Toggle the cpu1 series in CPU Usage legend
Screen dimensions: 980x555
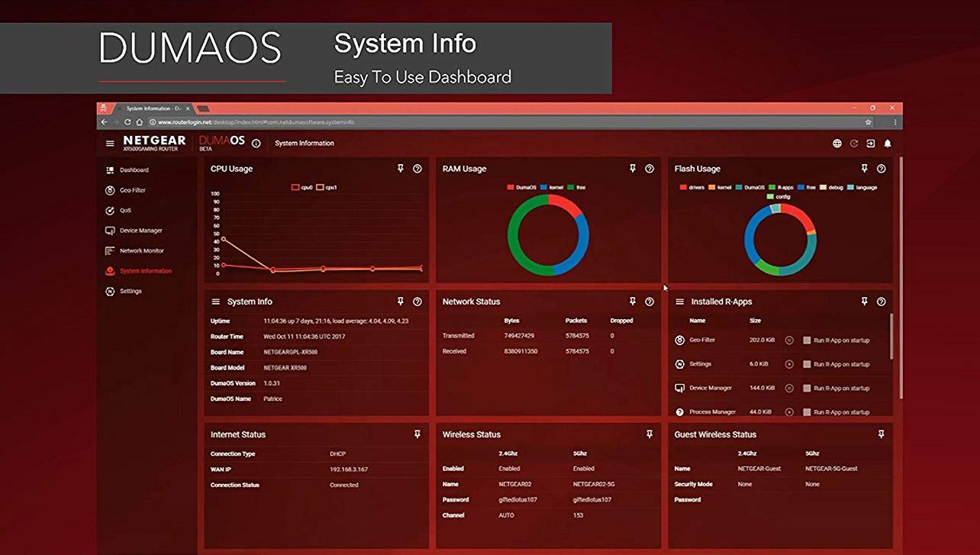[327, 187]
